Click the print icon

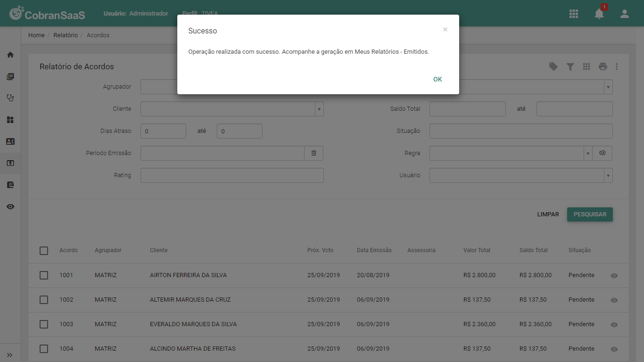click(x=603, y=66)
